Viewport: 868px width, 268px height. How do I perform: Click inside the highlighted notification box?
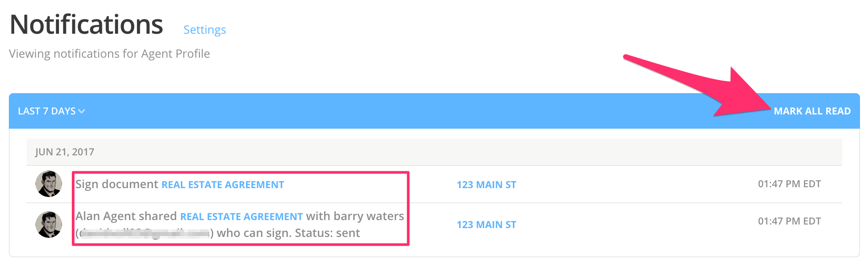[239, 209]
